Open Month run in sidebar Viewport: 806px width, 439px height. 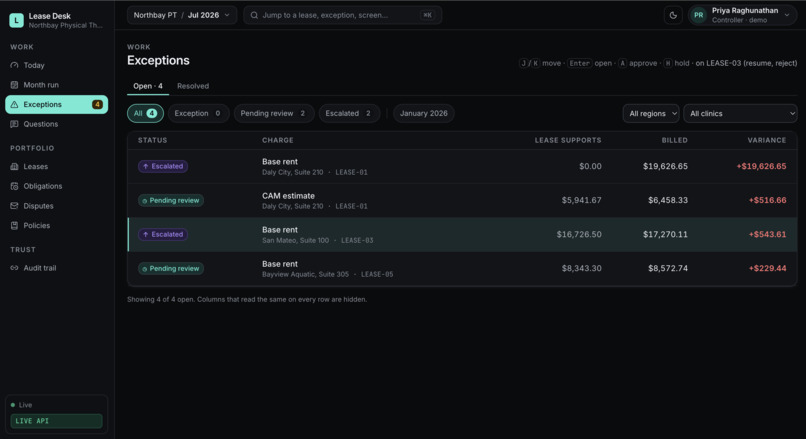(57, 85)
